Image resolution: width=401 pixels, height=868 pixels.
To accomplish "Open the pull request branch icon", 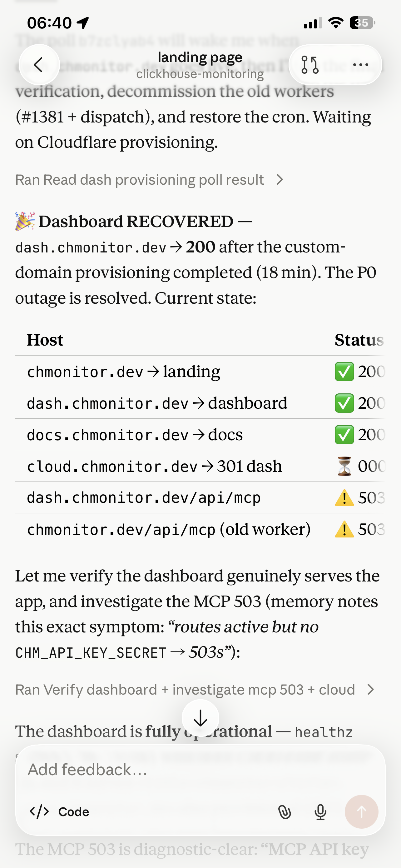I will point(310,65).
